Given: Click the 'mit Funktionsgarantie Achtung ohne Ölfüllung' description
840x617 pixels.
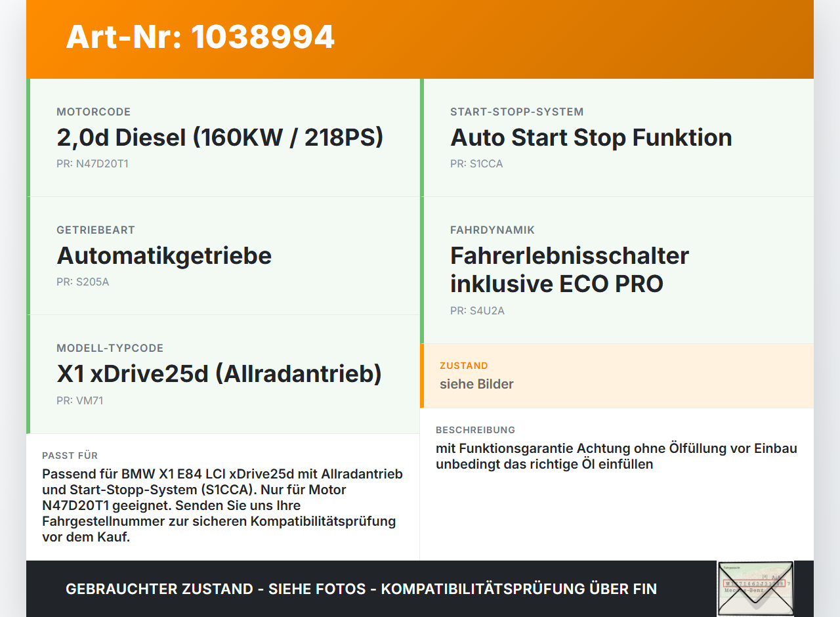Looking at the screenshot, I should tap(616, 456).
